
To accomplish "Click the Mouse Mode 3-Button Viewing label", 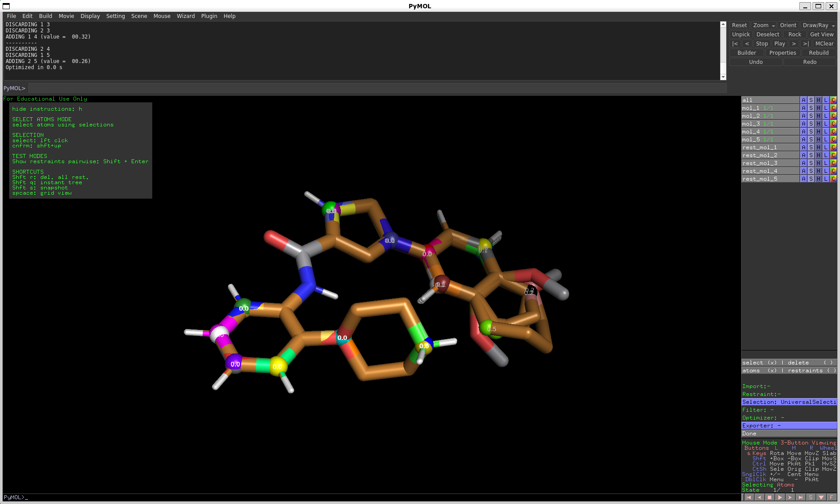I will pyautogui.click(x=789, y=443).
